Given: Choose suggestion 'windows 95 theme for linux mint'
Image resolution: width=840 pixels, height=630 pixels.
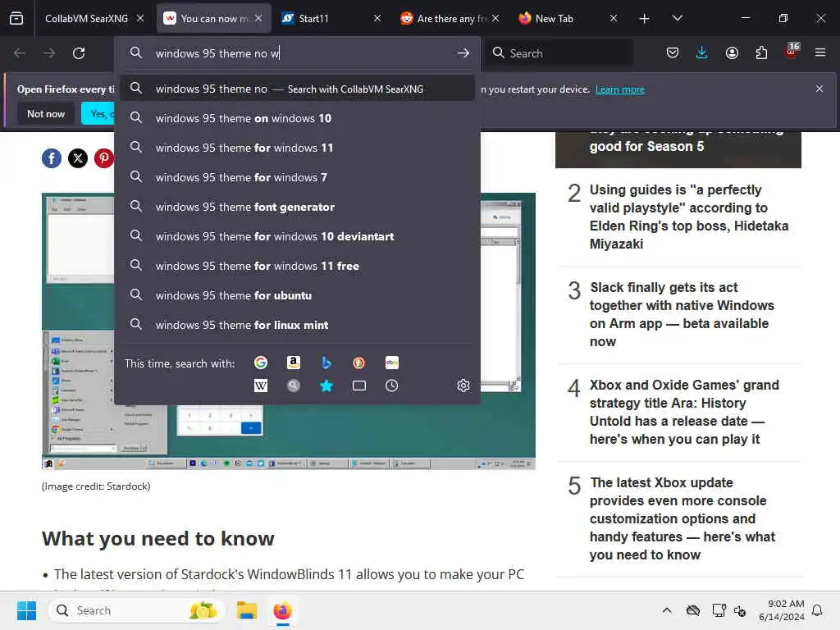Looking at the screenshot, I should (x=297, y=325).
